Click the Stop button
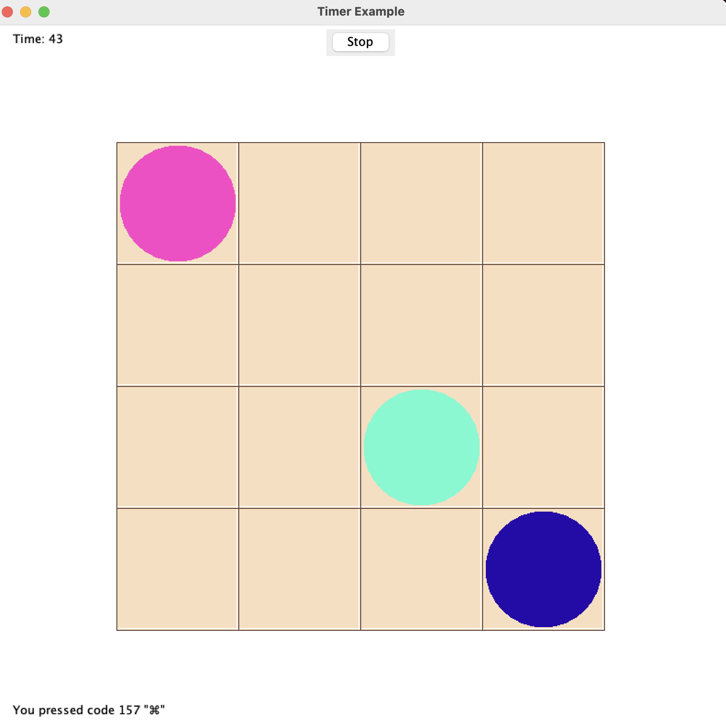The image size is (726, 728). pyautogui.click(x=360, y=42)
